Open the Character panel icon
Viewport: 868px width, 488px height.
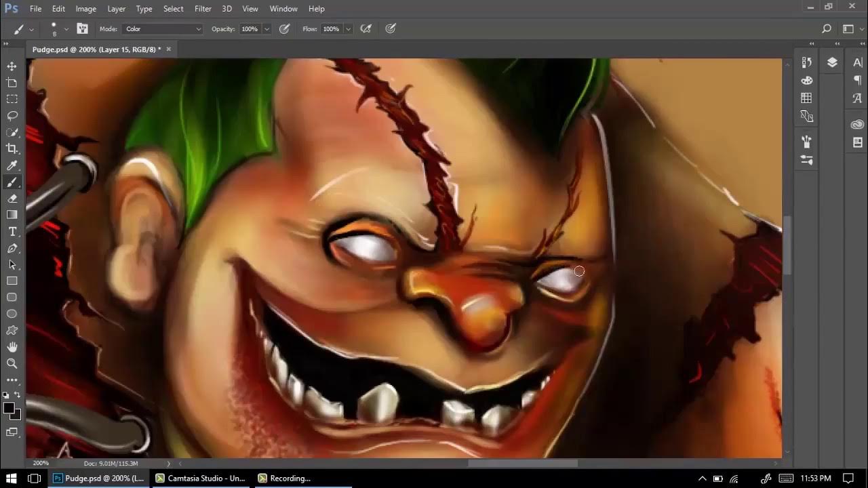(858, 62)
